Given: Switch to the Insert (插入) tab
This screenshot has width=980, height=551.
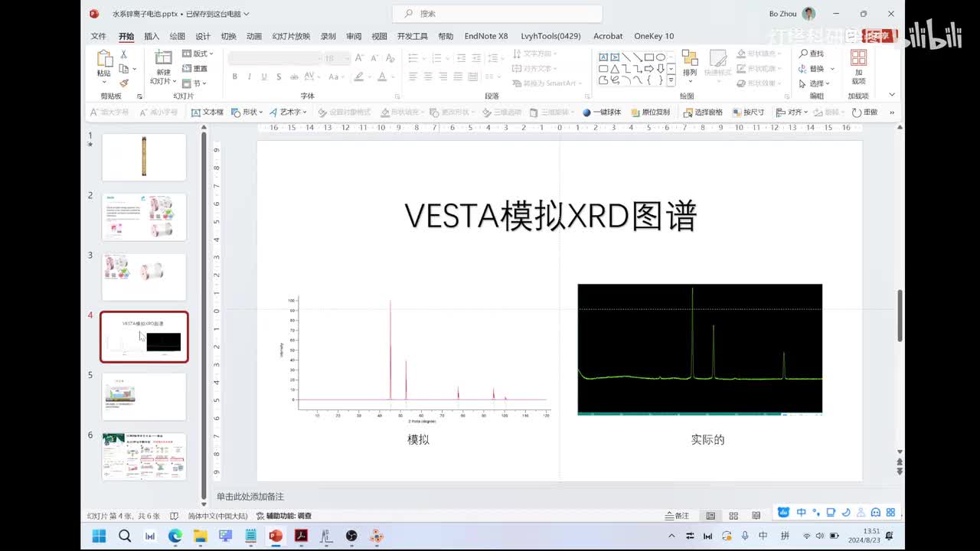Looking at the screenshot, I should click(x=152, y=36).
